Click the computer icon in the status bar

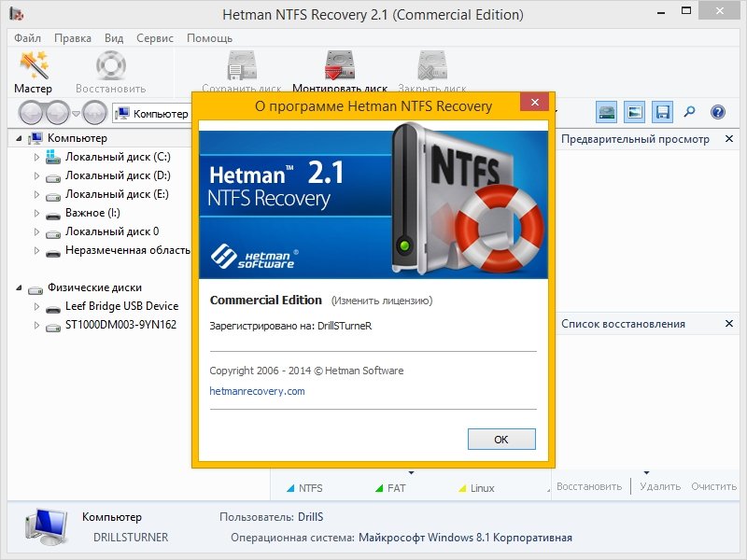(46, 526)
